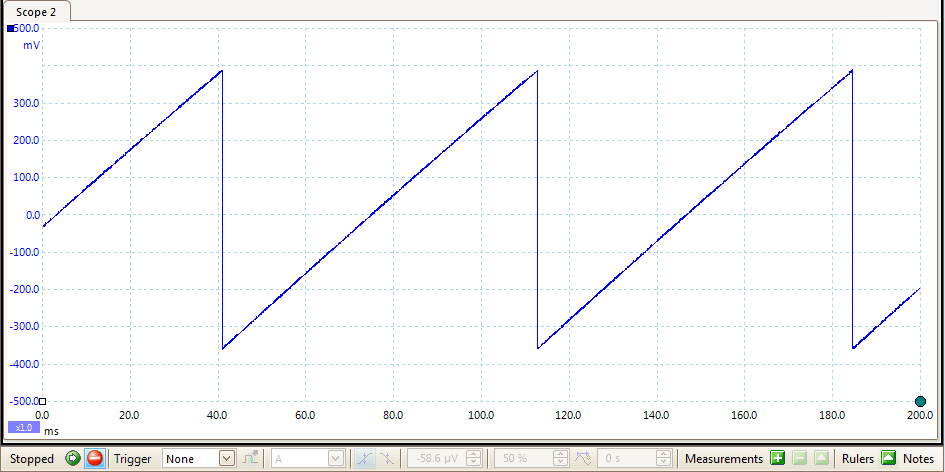Open the Notes icon next to Rulers
The image size is (945, 472).
click(x=888, y=459)
